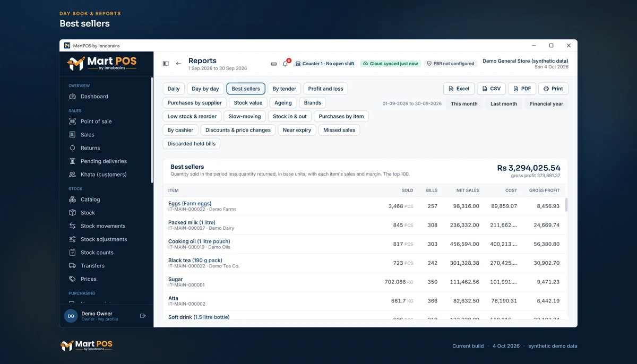
Task: Click the Stock movements arrows icon
Action: pyautogui.click(x=72, y=226)
